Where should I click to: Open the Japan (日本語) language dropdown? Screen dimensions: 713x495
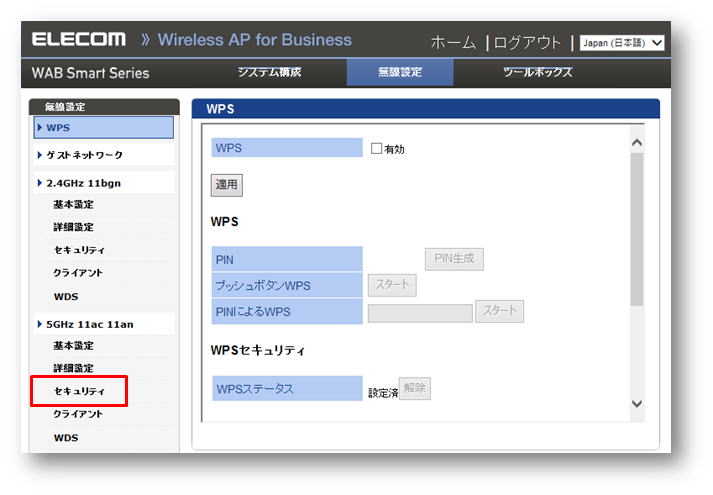[622, 43]
